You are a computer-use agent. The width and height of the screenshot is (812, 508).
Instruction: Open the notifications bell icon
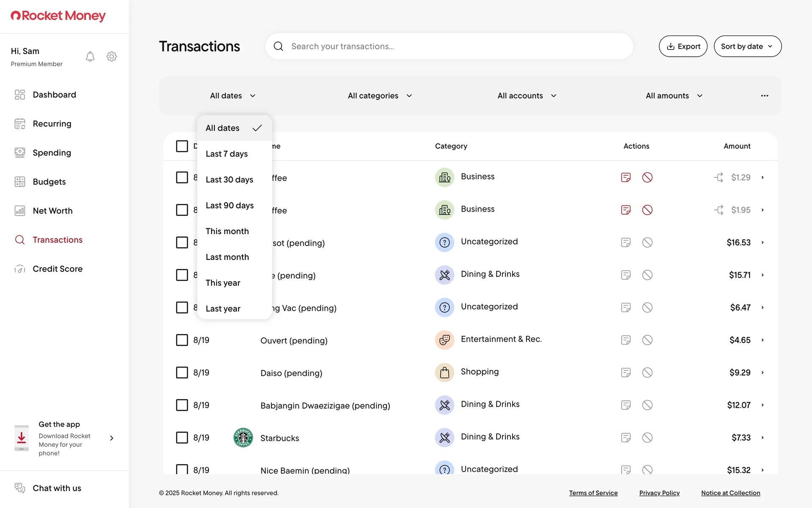(90, 56)
